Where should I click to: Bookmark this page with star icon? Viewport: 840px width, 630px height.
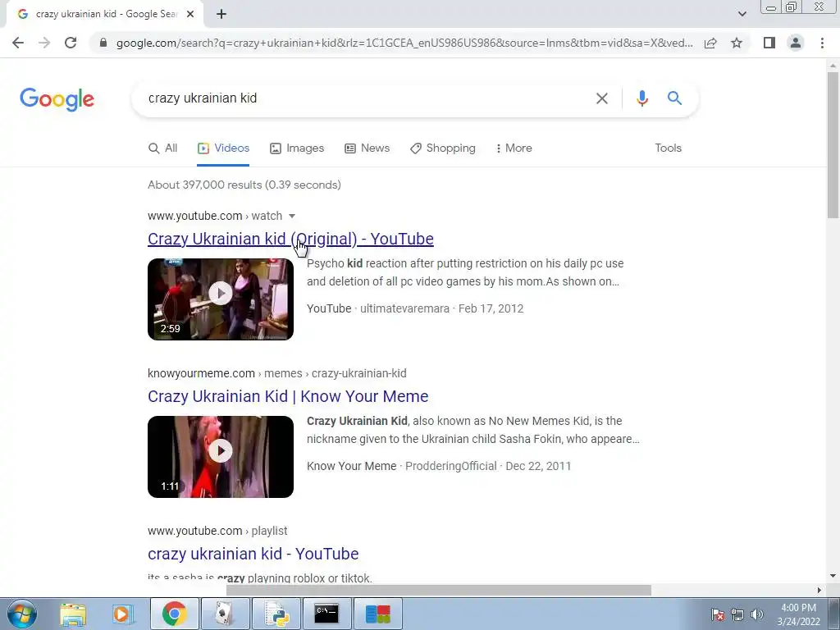(737, 43)
